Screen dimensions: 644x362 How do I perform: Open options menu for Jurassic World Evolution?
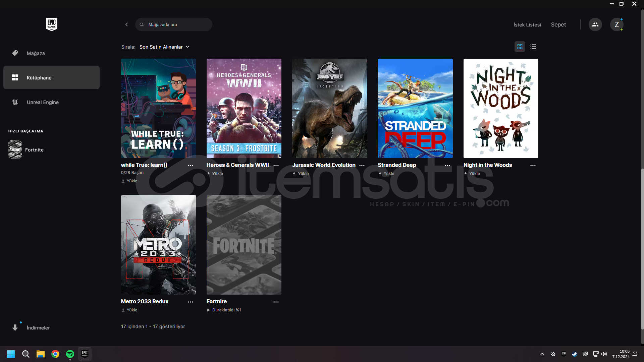(x=362, y=166)
